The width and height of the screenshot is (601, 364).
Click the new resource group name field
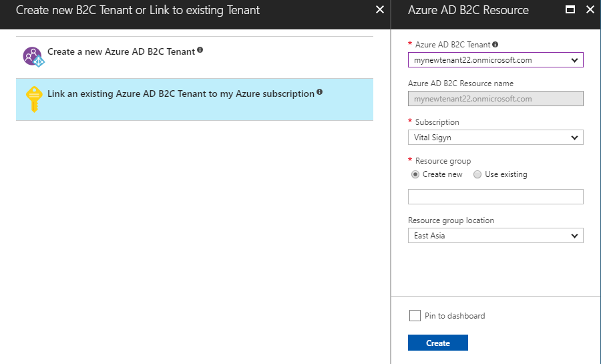pos(495,196)
